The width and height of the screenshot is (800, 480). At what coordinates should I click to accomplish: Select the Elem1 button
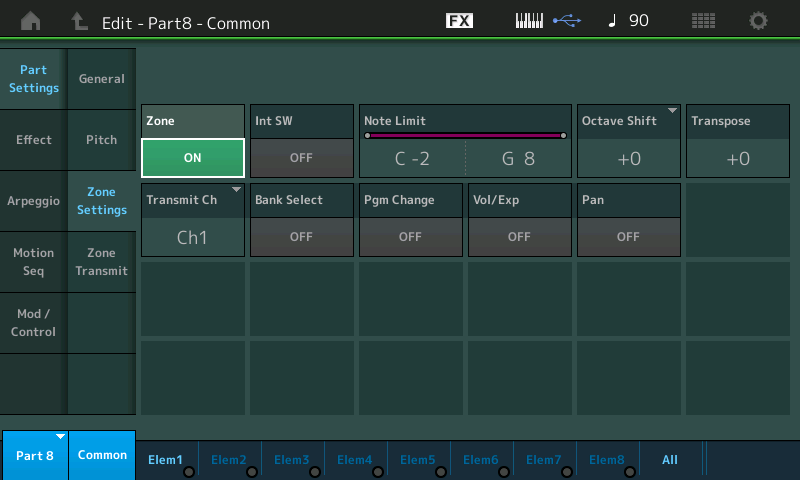(166, 459)
